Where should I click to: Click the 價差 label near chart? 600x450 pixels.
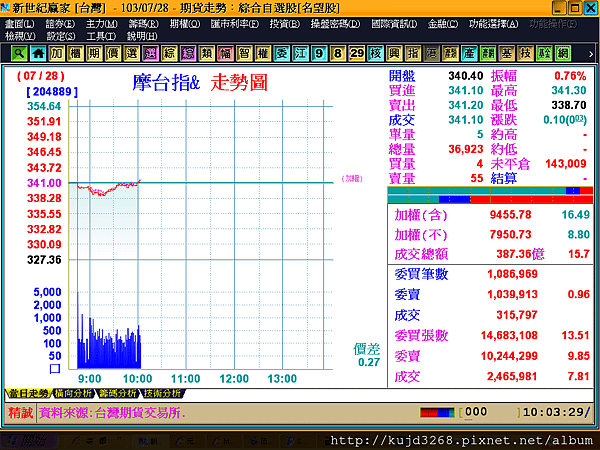point(367,349)
